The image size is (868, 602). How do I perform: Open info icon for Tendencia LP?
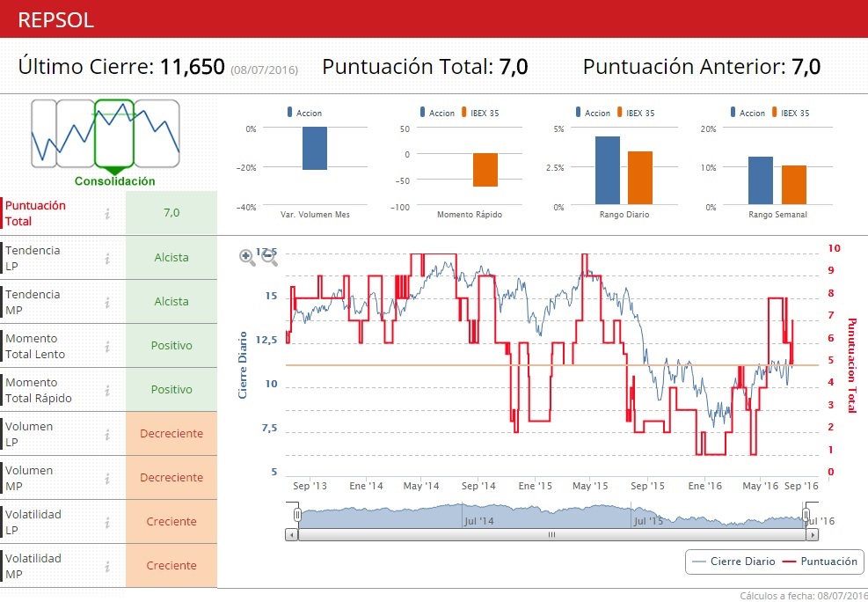[107, 258]
